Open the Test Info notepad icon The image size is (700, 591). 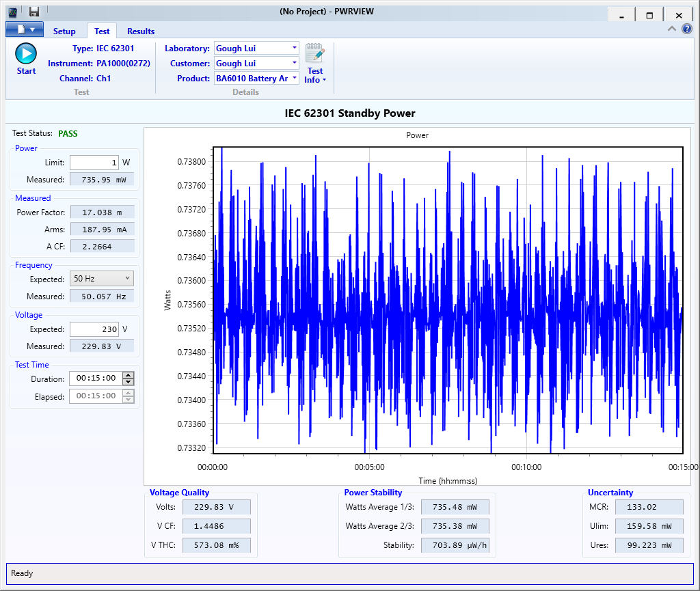314,53
